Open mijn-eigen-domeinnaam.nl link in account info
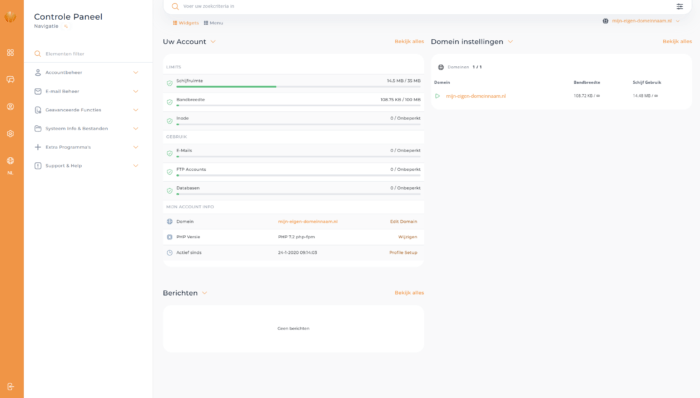The width and height of the screenshot is (700, 398). click(308, 222)
